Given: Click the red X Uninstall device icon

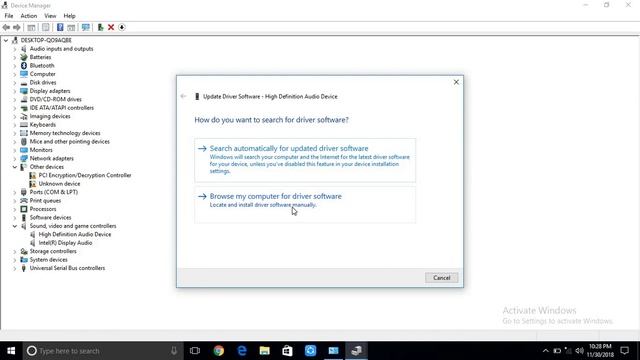Looking at the screenshot, I should (111, 27).
